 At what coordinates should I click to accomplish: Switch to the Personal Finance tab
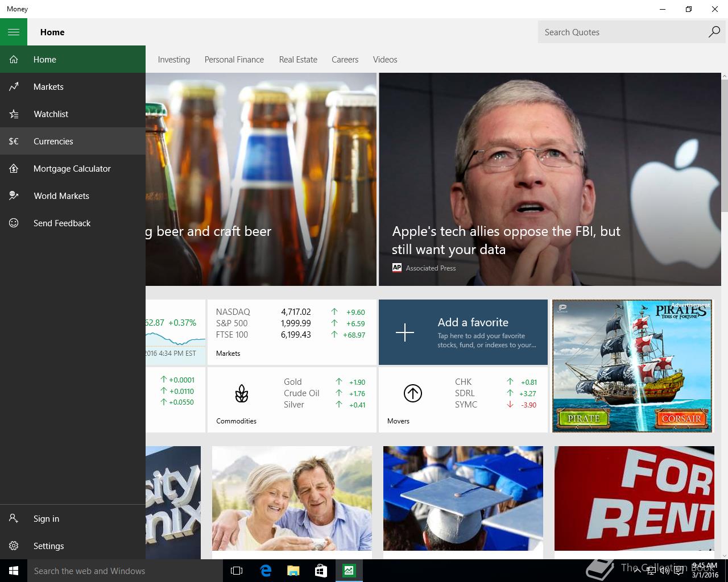coord(234,59)
